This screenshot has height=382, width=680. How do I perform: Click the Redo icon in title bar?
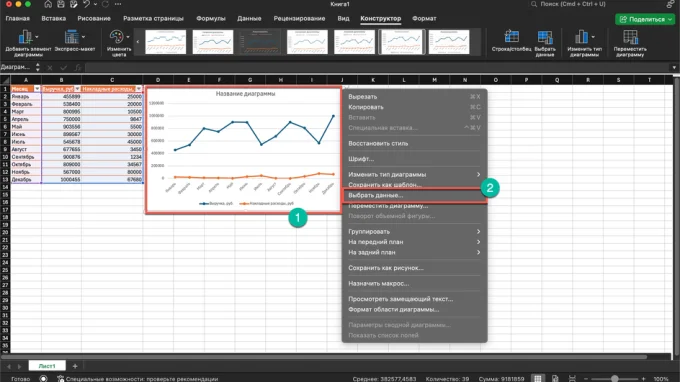(105, 4)
